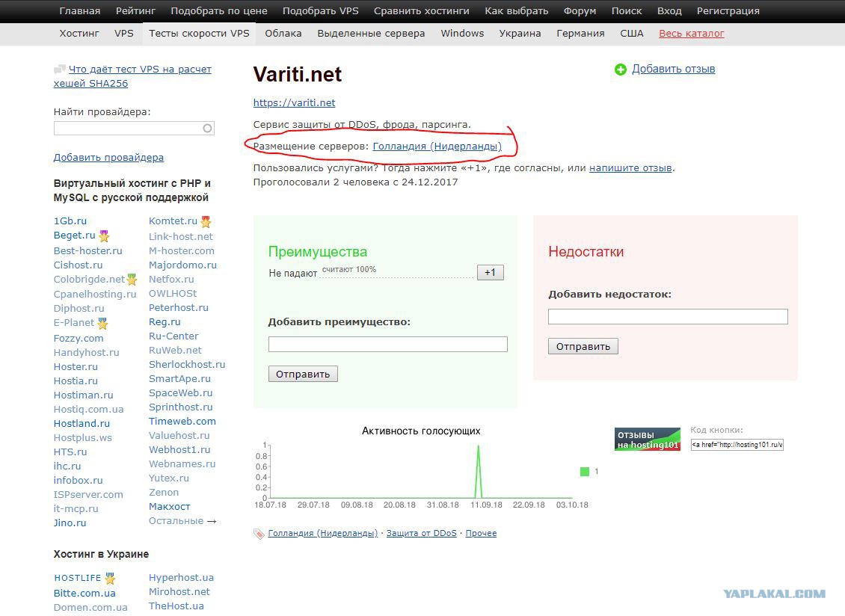The width and height of the screenshot is (845, 616).
Task: Click the +1 vote button for Не падают
Action: tap(491, 273)
